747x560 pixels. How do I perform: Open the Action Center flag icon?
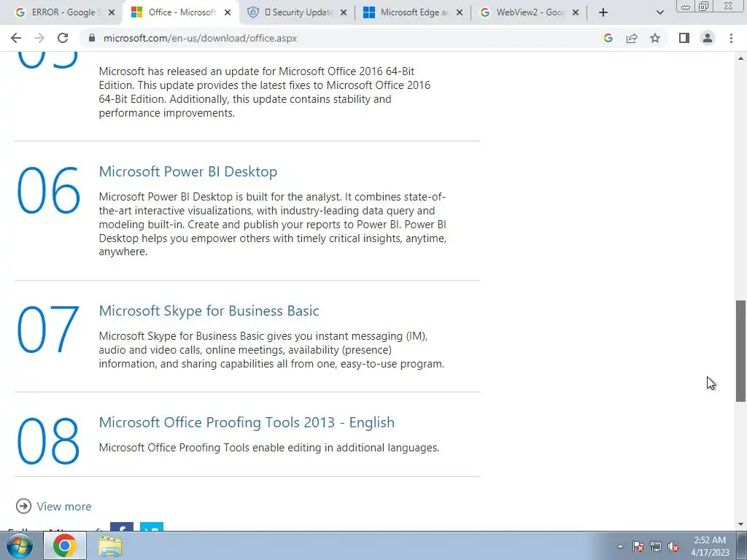click(x=638, y=547)
